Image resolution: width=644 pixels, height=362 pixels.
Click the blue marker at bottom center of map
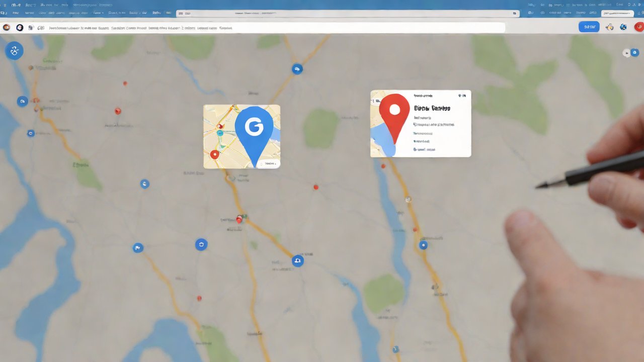click(298, 260)
